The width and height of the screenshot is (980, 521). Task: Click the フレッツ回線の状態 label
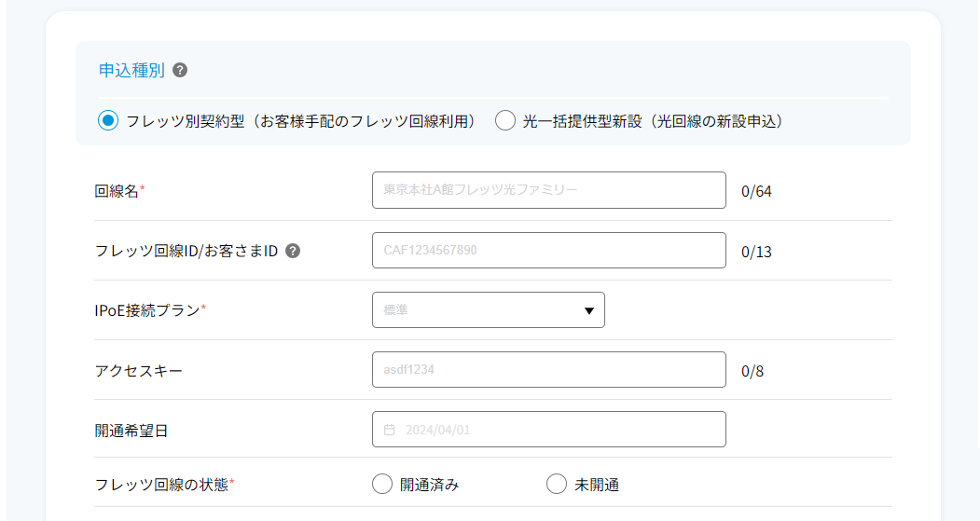click(162, 484)
